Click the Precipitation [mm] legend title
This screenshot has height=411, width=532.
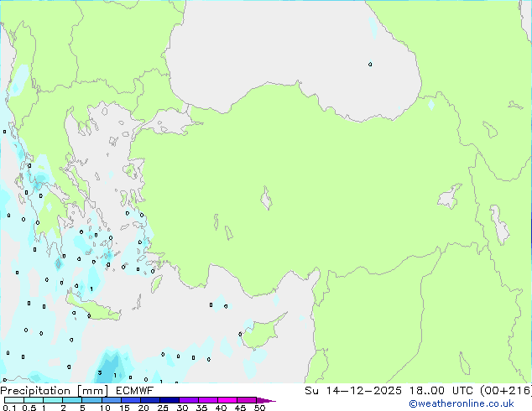click(x=54, y=391)
